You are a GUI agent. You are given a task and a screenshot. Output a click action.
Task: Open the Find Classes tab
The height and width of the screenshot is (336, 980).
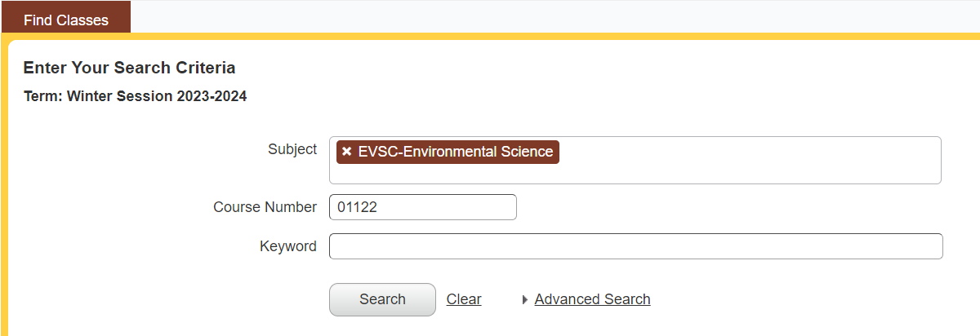tap(66, 20)
